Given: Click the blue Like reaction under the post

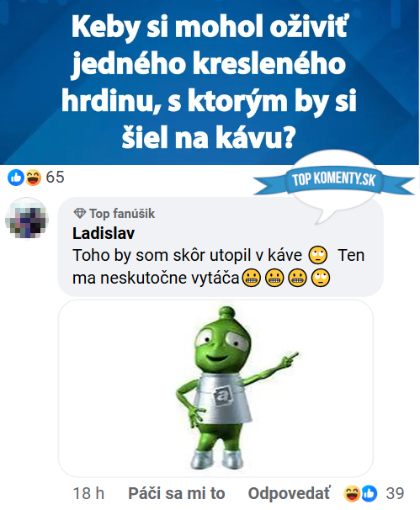Looking at the screenshot, I should (15, 178).
